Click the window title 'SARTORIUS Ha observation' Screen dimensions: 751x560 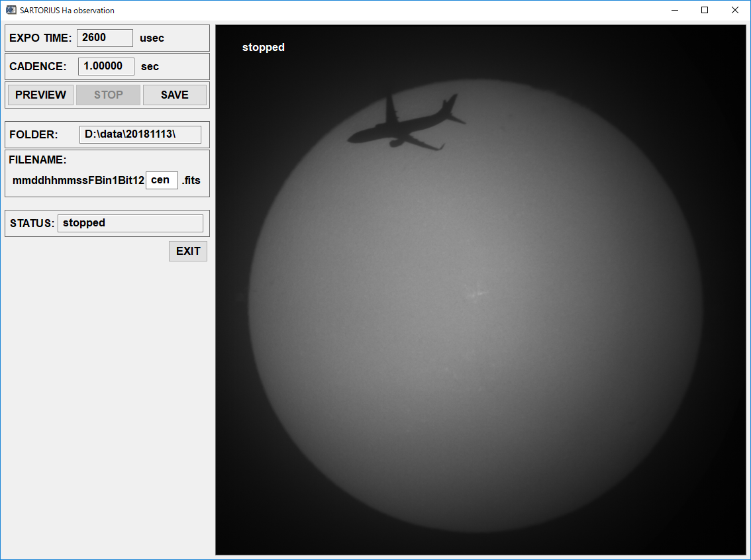pyautogui.click(x=67, y=11)
